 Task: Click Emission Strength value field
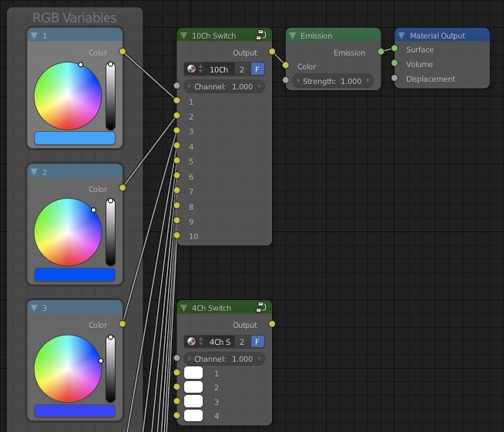coord(333,81)
